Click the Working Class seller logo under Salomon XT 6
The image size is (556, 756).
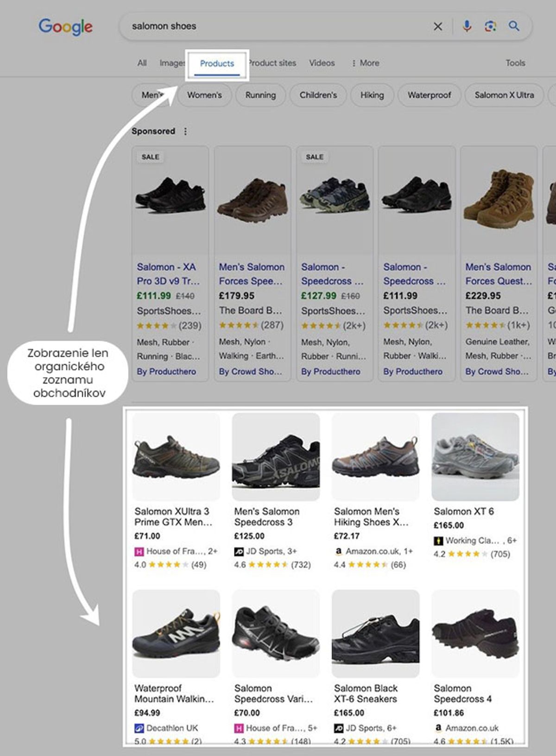click(x=438, y=541)
